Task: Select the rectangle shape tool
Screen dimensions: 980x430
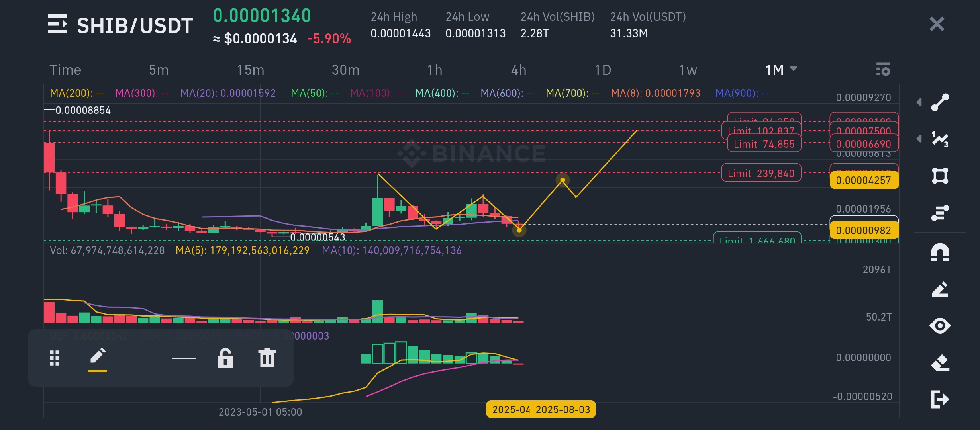Action: click(940, 176)
